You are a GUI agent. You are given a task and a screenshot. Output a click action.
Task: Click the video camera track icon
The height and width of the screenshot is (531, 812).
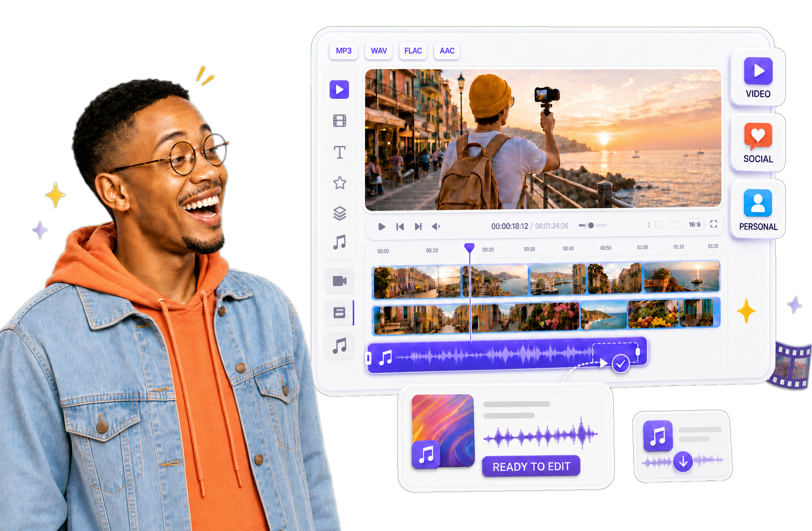(339, 281)
